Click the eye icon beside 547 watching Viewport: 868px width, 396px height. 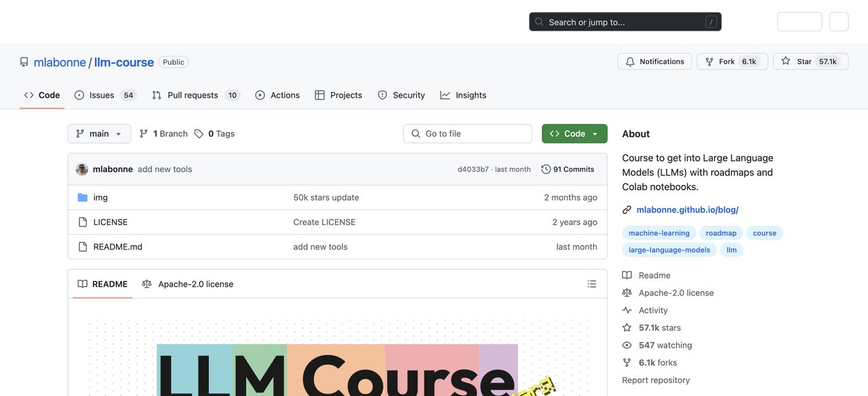point(627,345)
